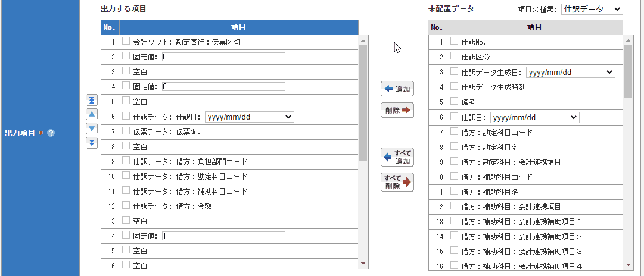Click the first 固定値 input in row 2

click(x=223, y=57)
